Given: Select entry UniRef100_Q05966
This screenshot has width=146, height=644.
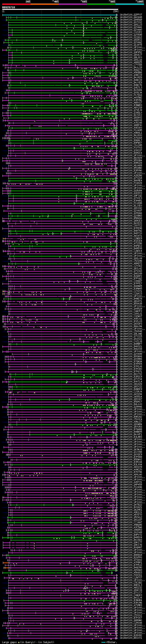Looking at the screenshot, I should [x=131, y=213].
